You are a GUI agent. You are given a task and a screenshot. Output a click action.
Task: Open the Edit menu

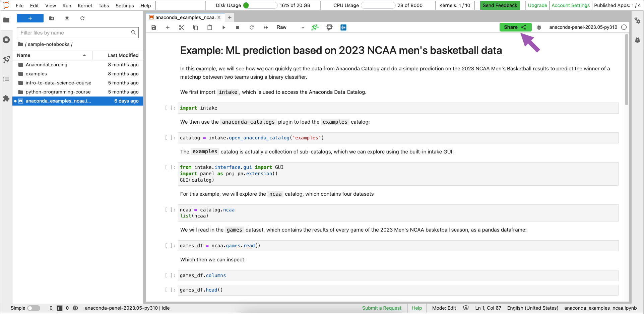click(34, 6)
